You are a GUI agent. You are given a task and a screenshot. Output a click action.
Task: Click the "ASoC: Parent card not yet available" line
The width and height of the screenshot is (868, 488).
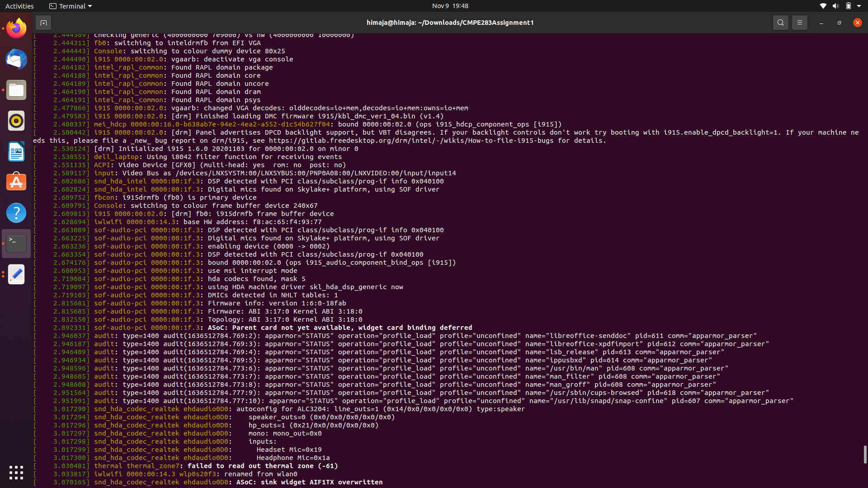[253, 328]
